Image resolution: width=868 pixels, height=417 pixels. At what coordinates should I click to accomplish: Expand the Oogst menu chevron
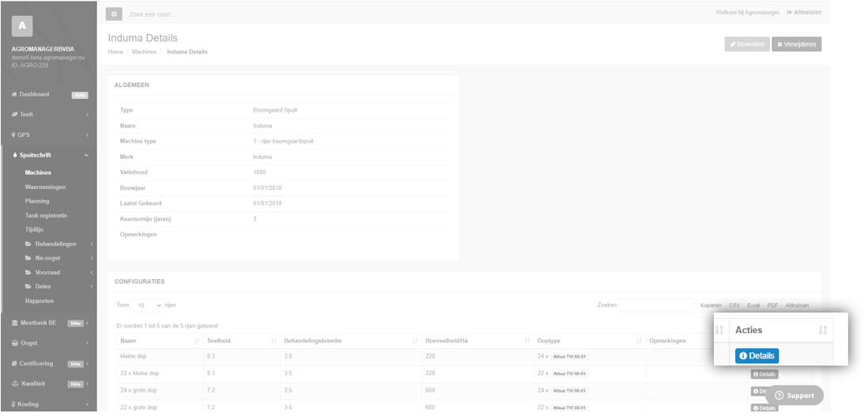pyautogui.click(x=88, y=343)
